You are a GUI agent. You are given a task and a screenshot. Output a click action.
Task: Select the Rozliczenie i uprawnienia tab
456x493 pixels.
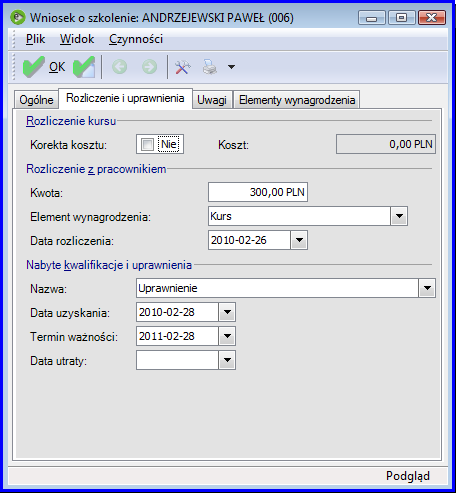point(125,98)
